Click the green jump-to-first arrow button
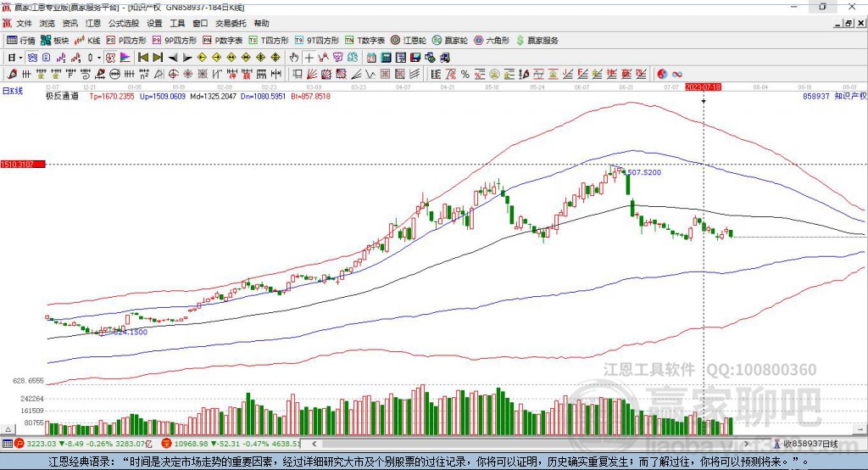This screenshot has height=470, width=868. tap(142, 57)
